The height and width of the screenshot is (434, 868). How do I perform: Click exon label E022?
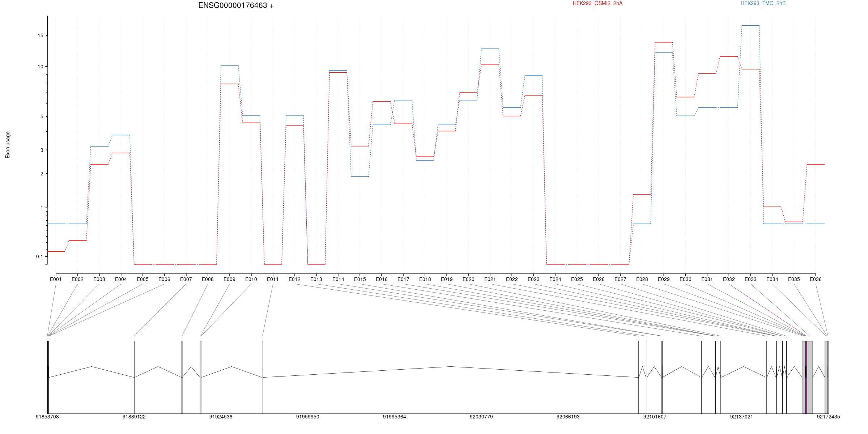point(512,279)
